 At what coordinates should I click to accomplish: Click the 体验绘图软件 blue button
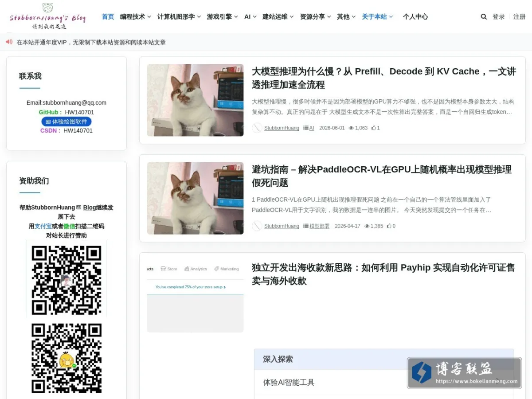(66, 121)
